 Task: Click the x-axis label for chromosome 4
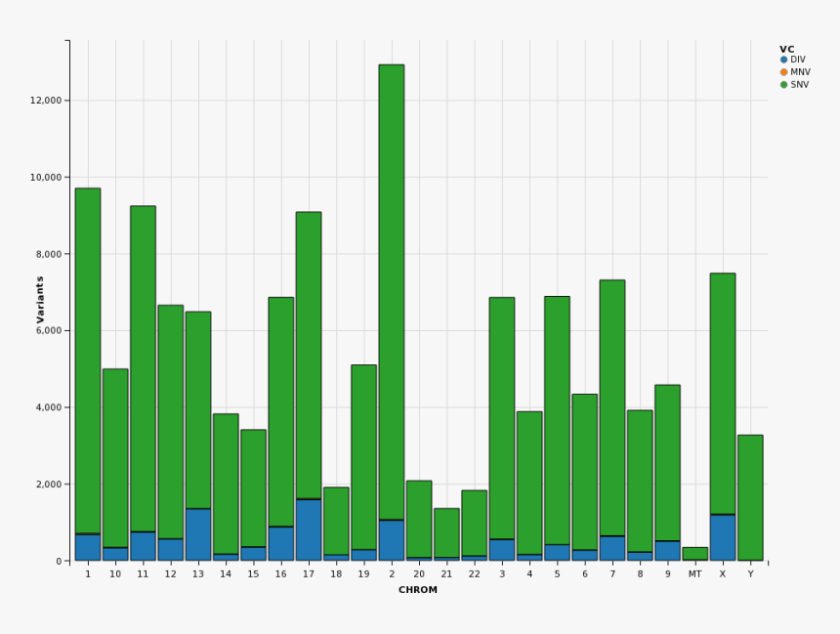coord(529,574)
